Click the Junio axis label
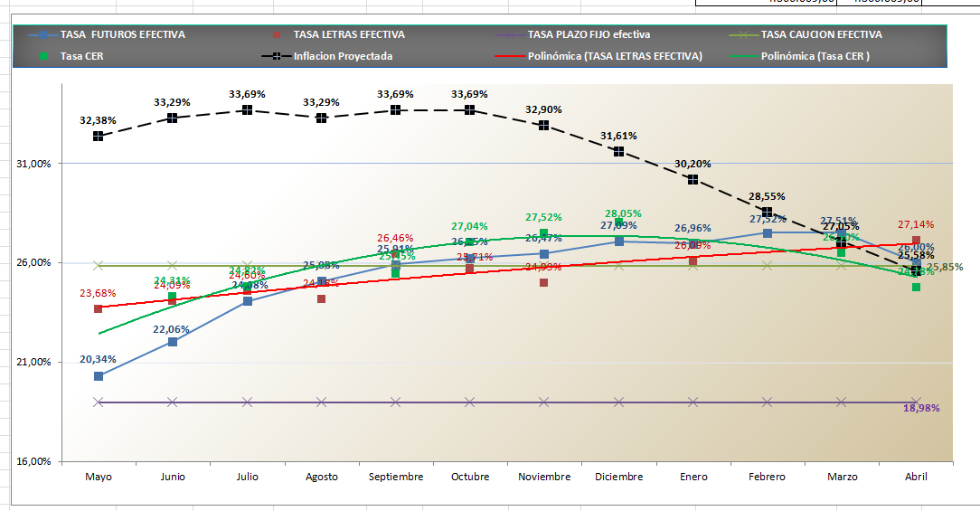Viewport: 980px width, 511px height. 173,477
